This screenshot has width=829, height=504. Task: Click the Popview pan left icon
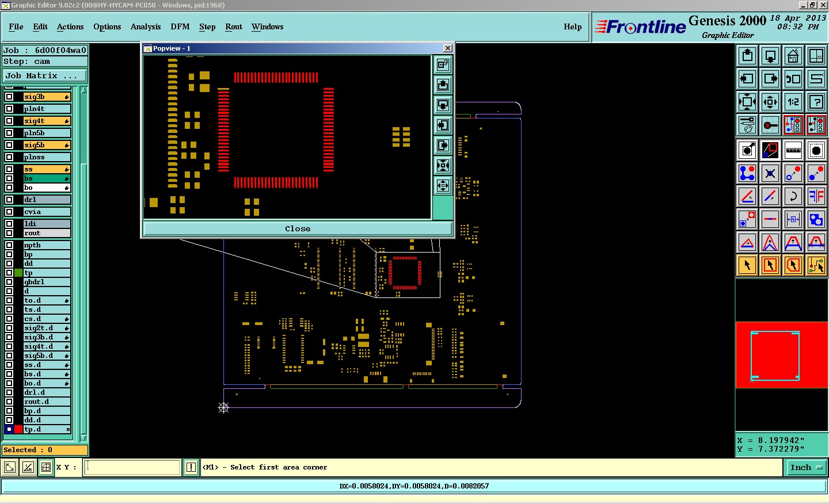click(443, 125)
